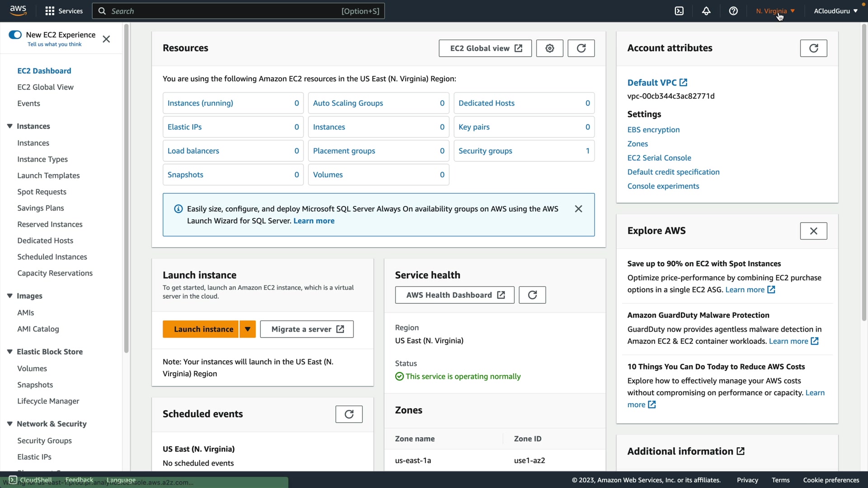Viewport: 868px width, 488px height.
Task: Open Launch Templates in sidebar
Action: (48, 175)
